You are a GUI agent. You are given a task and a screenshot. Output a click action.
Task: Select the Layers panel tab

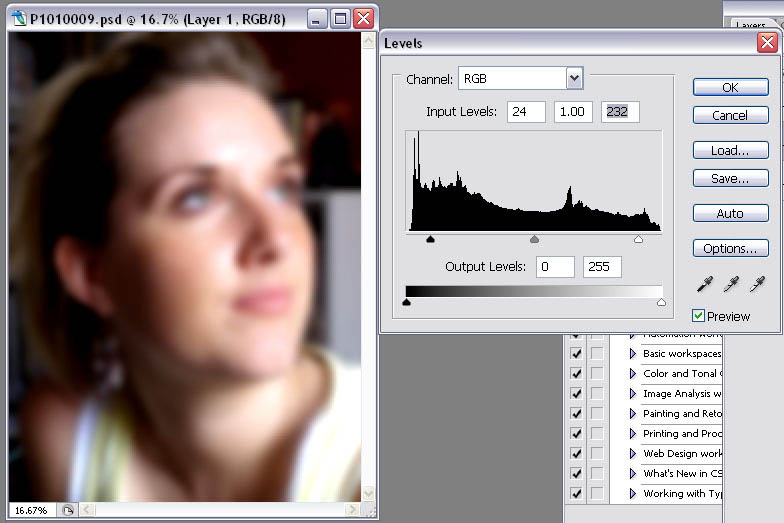pos(751,24)
